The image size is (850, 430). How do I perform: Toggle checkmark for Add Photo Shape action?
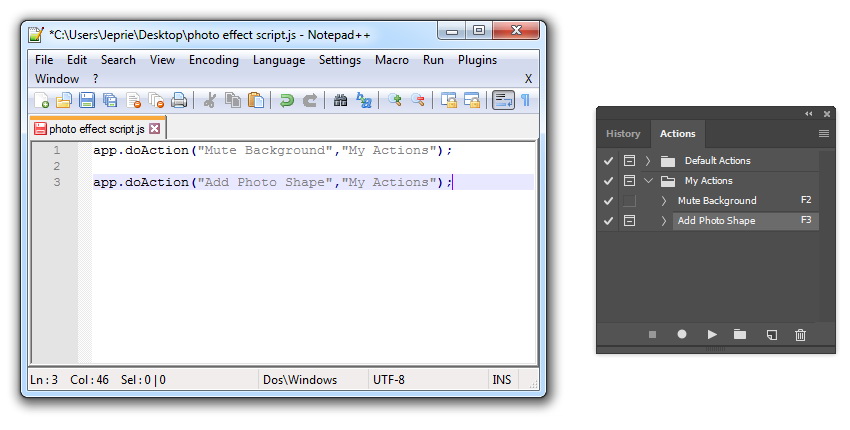(608, 221)
